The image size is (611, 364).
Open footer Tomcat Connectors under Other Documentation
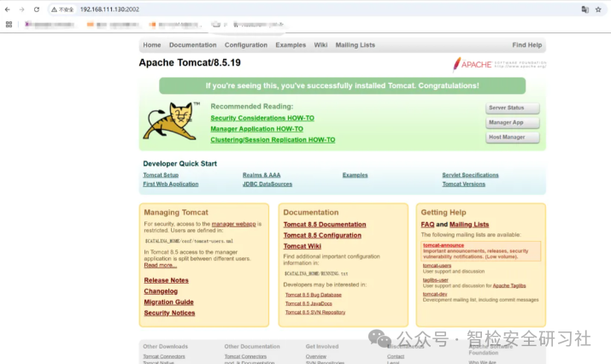245,356
